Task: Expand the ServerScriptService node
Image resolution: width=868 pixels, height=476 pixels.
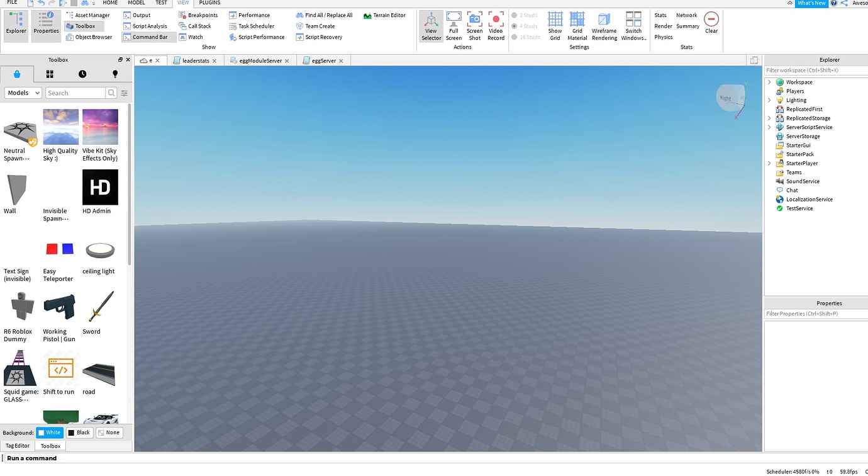Action: (x=769, y=127)
